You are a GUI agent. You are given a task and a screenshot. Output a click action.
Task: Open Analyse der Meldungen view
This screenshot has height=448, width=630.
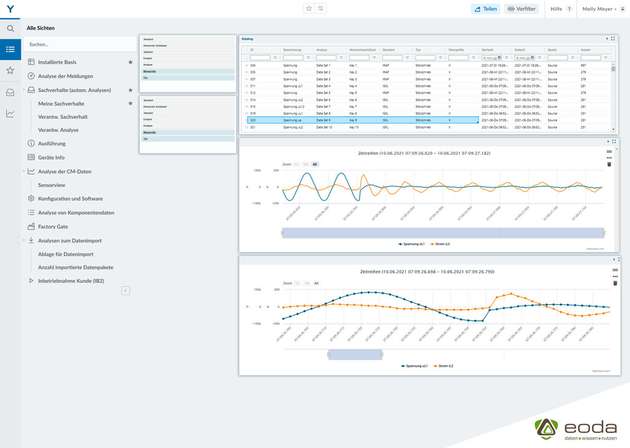point(65,76)
